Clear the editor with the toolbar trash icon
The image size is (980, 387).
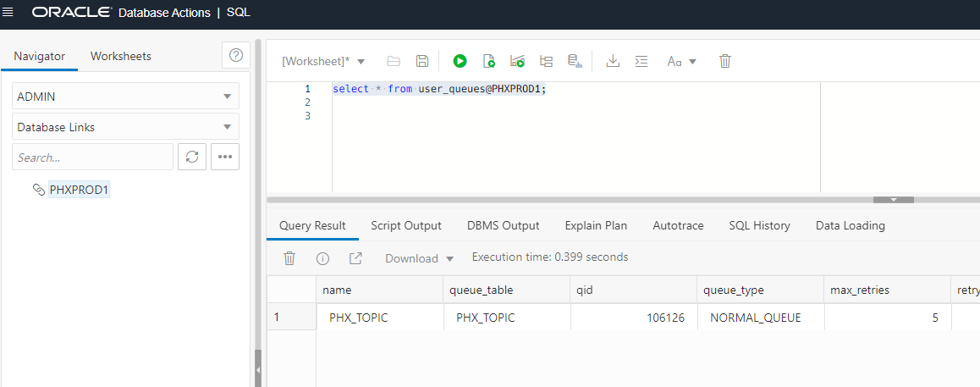(x=724, y=61)
